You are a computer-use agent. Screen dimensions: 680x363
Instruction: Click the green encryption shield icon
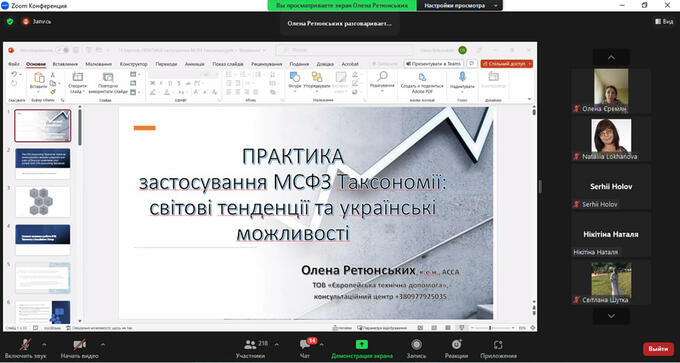pyautogui.click(x=10, y=21)
